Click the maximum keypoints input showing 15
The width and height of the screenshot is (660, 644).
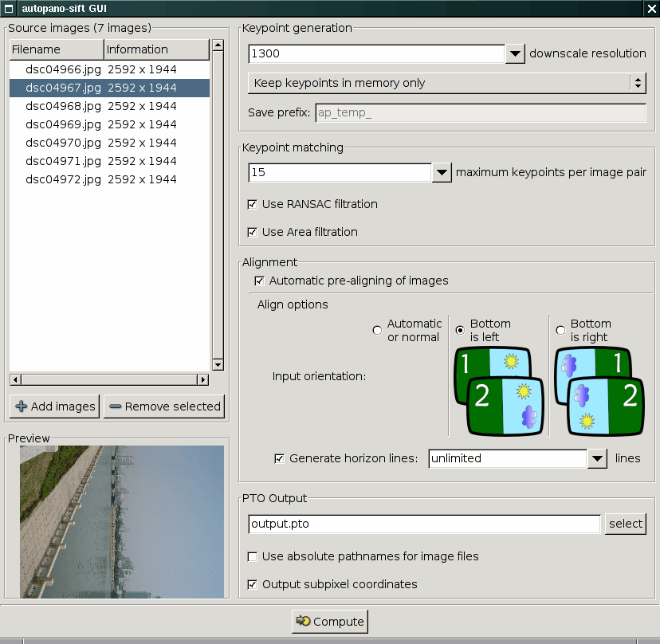(340, 173)
